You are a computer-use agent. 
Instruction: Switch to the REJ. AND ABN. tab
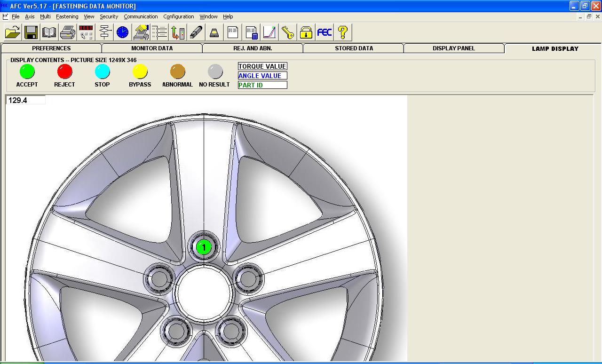[253, 48]
